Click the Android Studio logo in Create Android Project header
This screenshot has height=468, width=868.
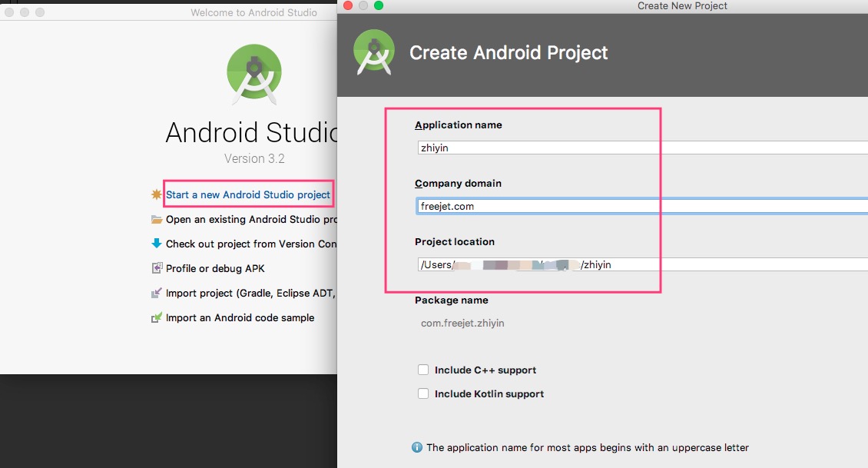tap(374, 52)
